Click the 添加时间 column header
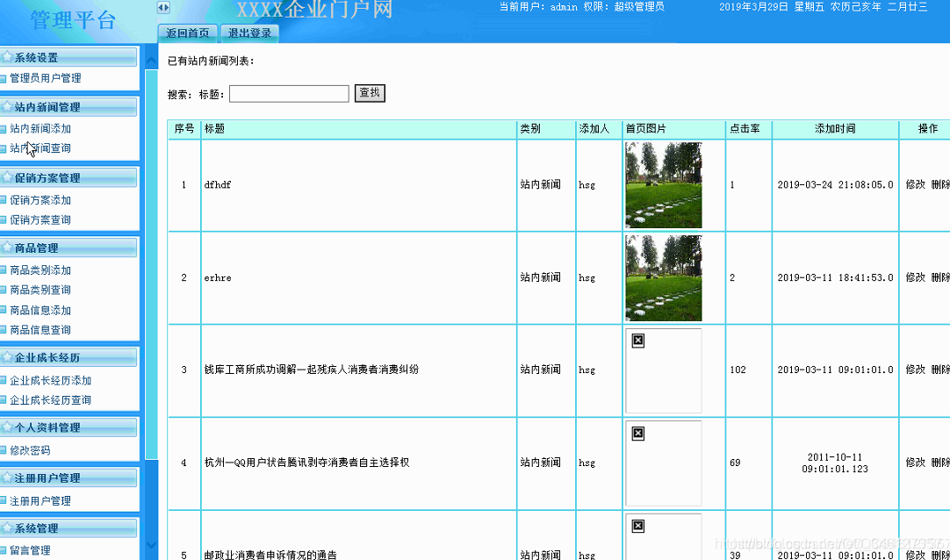950x560 pixels. click(835, 128)
